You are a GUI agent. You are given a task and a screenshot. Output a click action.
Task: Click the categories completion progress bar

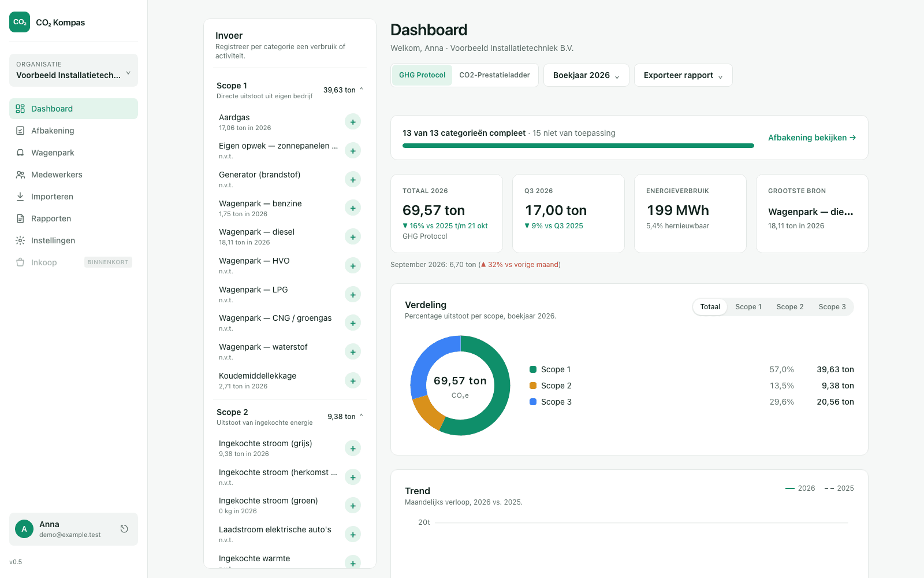coord(578,146)
